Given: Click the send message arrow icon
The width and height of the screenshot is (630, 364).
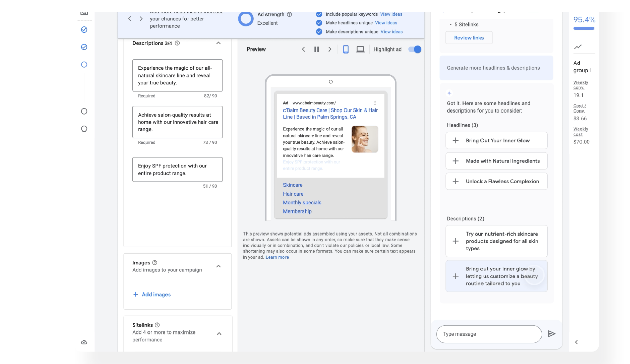Looking at the screenshot, I should click(551, 334).
